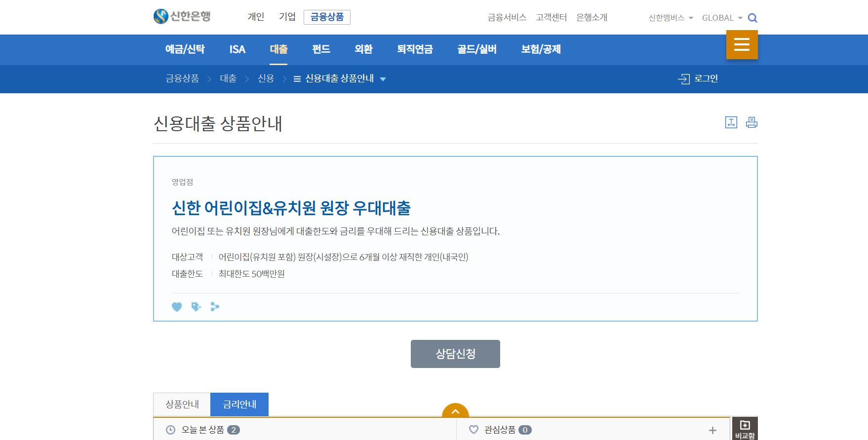Open the 신한멤버스 dropdown
This screenshot has height=440, width=868.
pyautogui.click(x=671, y=18)
